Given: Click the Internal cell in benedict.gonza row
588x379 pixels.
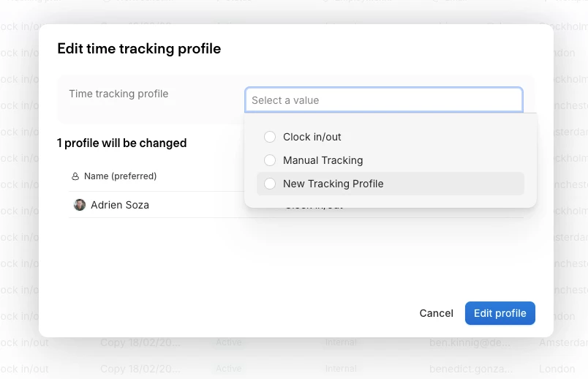Looking at the screenshot, I should 341,369.
